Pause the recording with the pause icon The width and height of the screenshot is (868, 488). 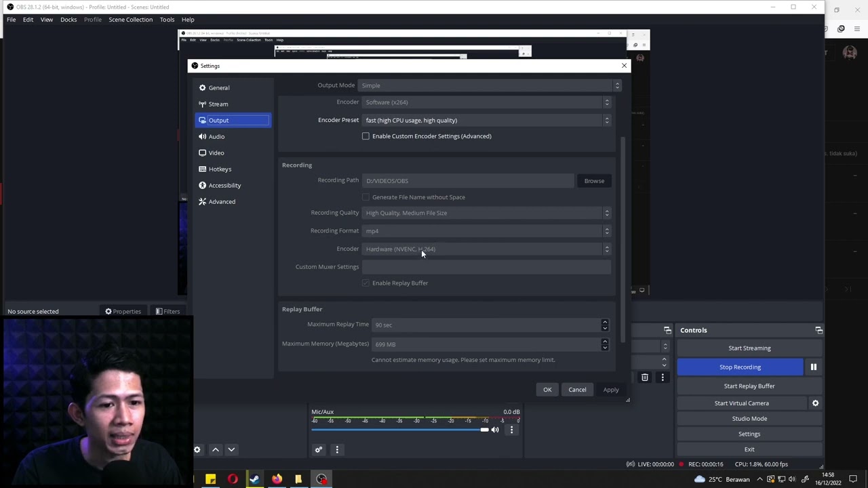(813, 367)
